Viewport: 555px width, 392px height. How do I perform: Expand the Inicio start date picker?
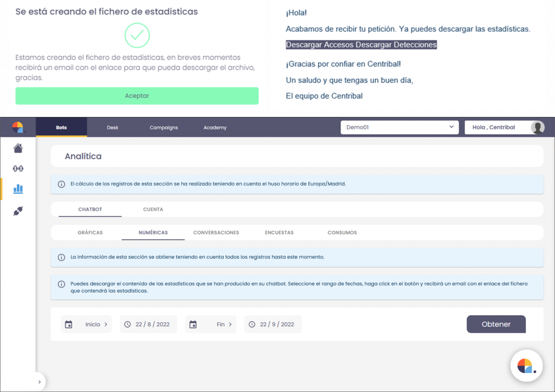pyautogui.click(x=96, y=324)
